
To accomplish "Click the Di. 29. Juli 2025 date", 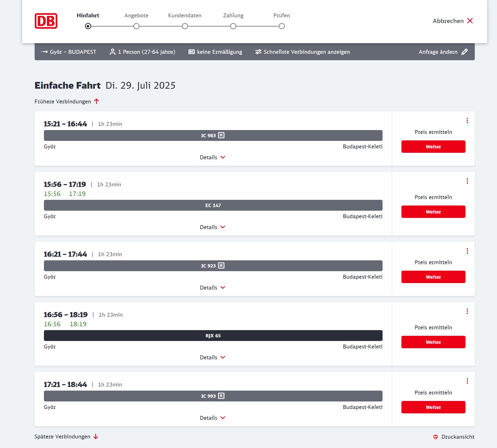I will [141, 86].
